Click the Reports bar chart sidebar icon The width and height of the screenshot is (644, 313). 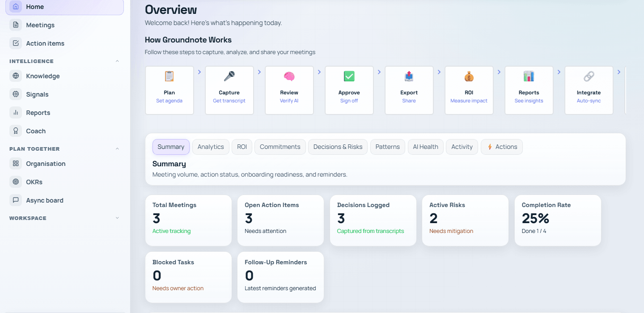tap(16, 113)
